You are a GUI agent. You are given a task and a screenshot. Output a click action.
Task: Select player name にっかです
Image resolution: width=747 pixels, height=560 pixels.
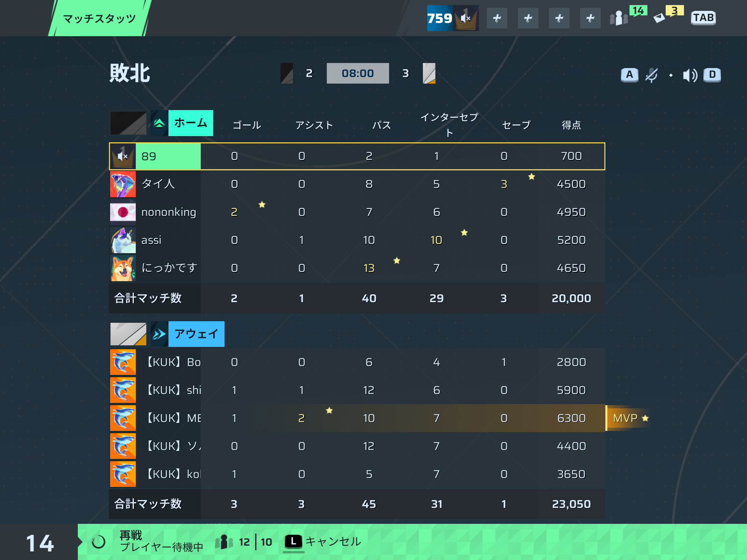(170, 268)
